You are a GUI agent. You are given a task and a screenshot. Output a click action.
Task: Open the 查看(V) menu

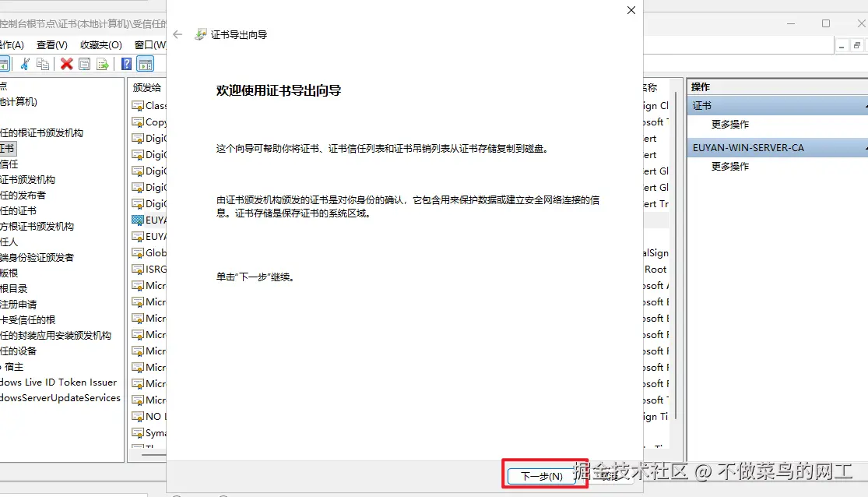[x=52, y=45]
